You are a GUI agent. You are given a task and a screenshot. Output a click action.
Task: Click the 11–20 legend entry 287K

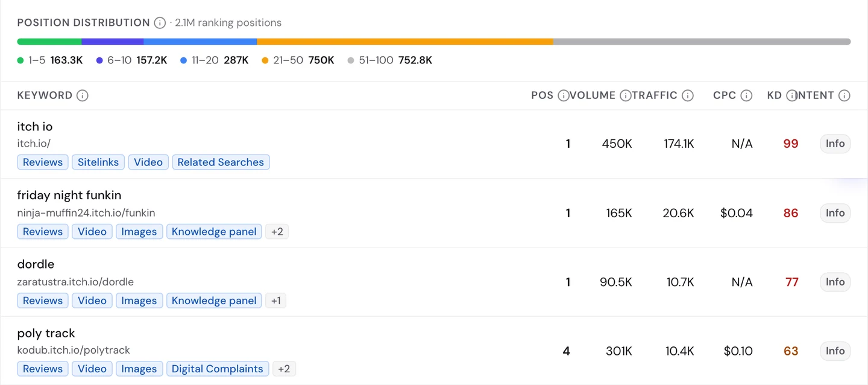tap(215, 60)
